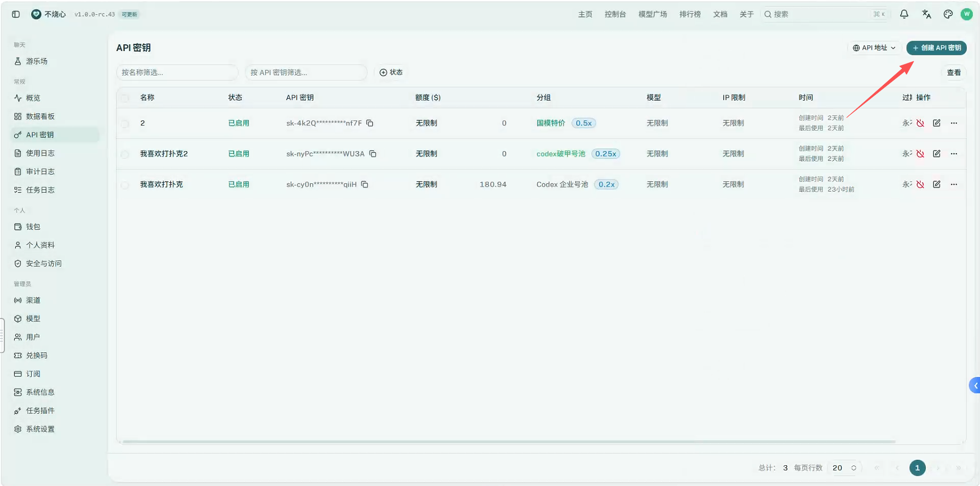Copy the sk-4k2Q API key
980x486 pixels.
(370, 123)
